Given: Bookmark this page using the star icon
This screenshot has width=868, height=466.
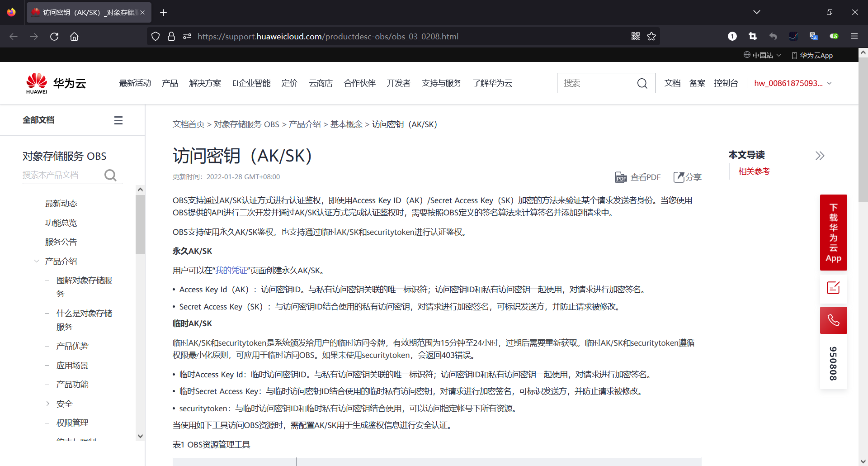Looking at the screenshot, I should (x=651, y=36).
